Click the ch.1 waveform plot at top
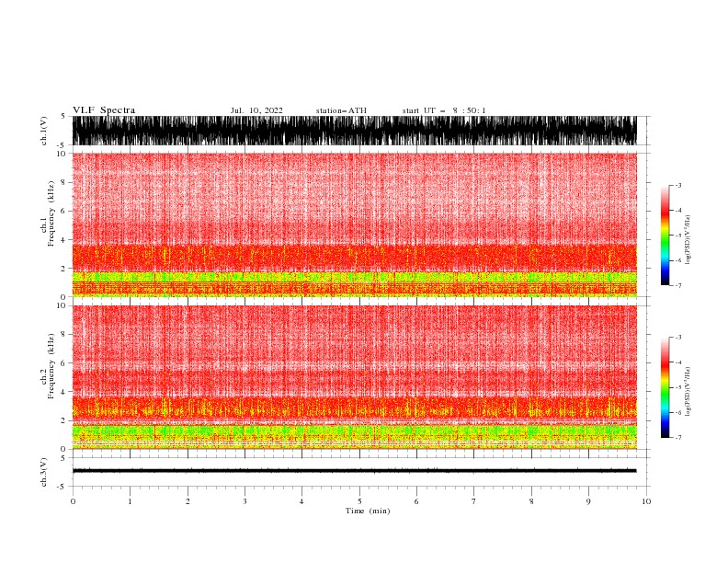 (355, 131)
